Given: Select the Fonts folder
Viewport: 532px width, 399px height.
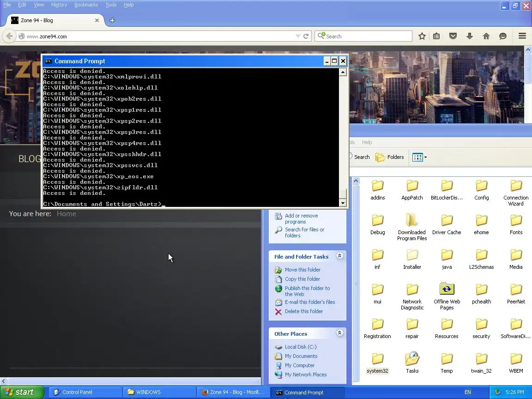Looking at the screenshot, I should pos(516,224).
